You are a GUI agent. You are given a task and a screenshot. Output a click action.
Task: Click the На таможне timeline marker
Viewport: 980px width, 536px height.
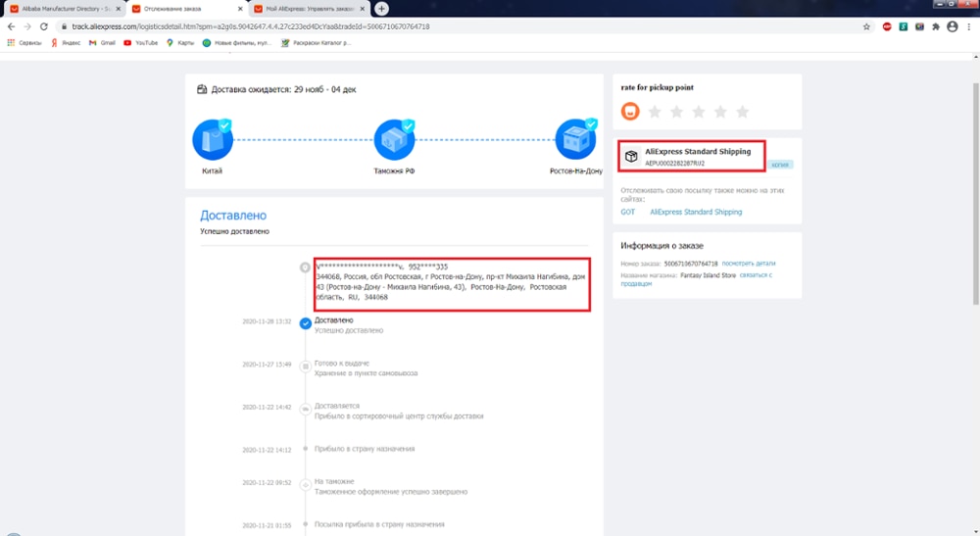point(305,485)
